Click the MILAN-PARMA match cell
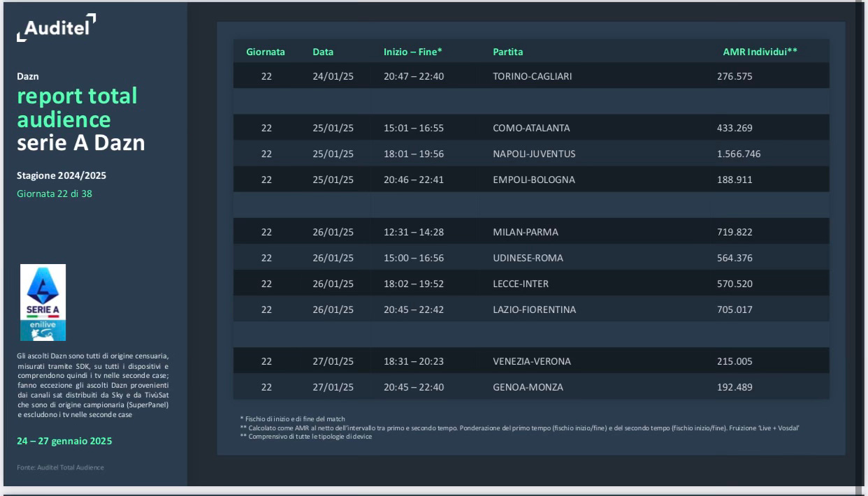Image resolution: width=868 pixels, height=496 pixels. [526, 232]
